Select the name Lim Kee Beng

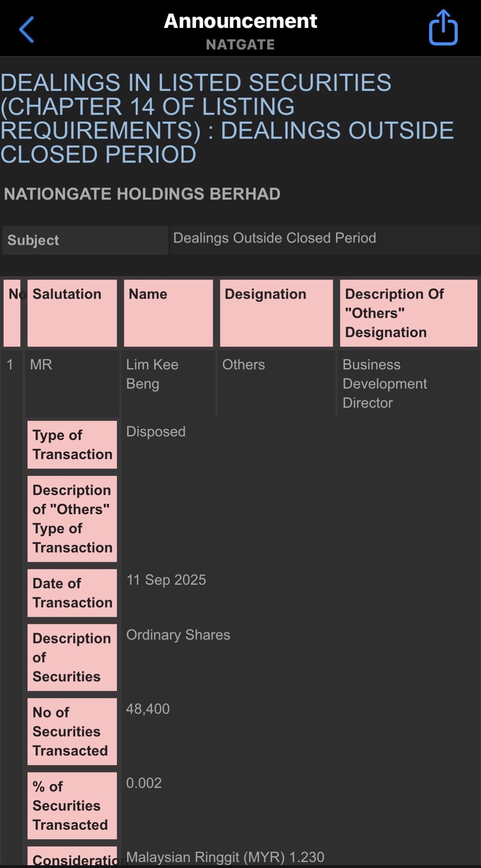click(152, 374)
